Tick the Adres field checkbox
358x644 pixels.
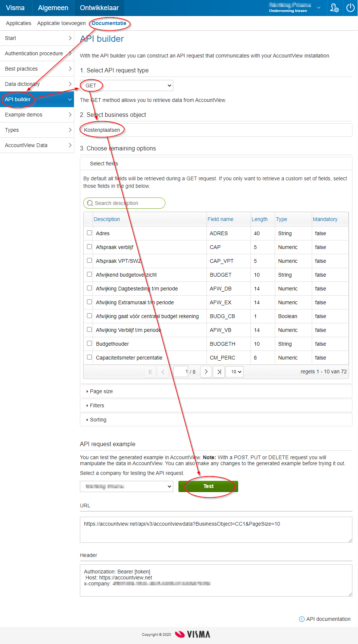90,233
